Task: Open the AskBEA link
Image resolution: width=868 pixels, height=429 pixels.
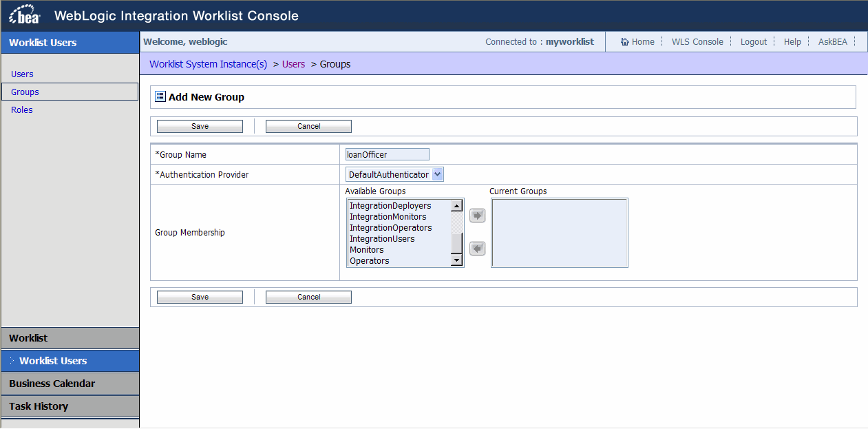Action: click(x=833, y=42)
